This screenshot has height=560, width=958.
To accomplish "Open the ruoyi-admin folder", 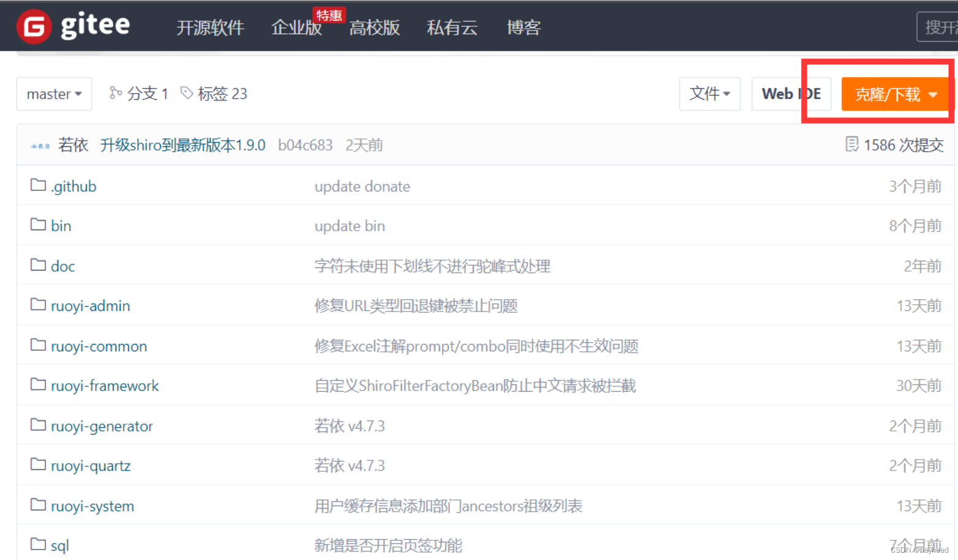I will pos(90,306).
